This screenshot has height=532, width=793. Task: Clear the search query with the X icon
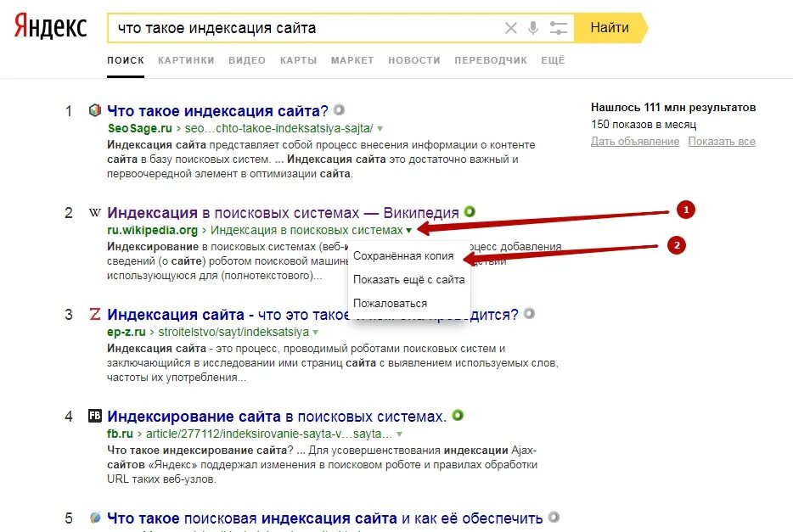point(511,28)
